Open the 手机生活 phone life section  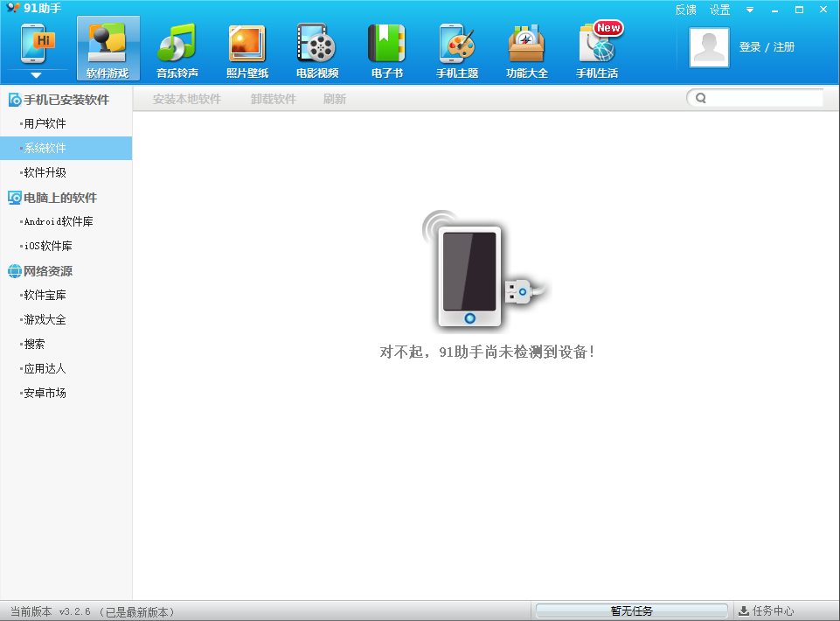[597, 51]
